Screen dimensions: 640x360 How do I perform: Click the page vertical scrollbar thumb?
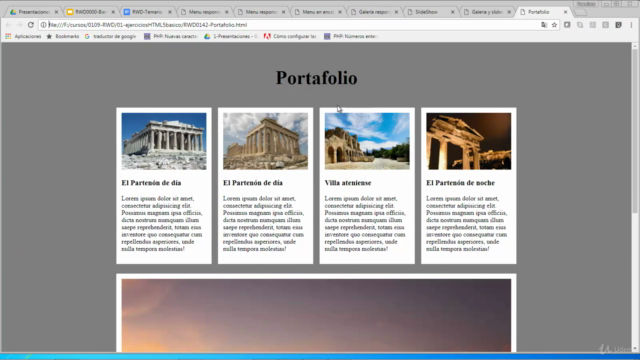pos(635,131)
